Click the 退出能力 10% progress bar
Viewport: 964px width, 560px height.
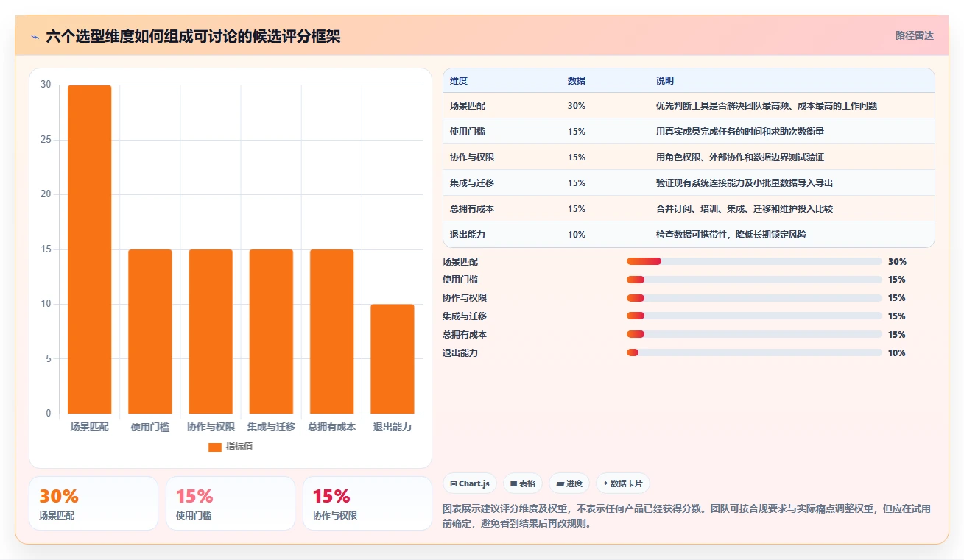754,352
